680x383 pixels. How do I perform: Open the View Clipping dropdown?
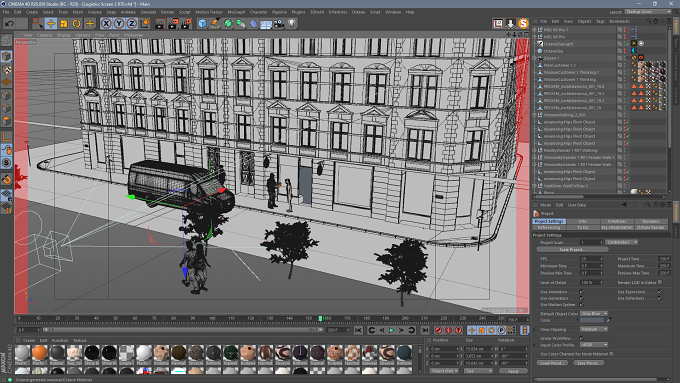[594, 329]
